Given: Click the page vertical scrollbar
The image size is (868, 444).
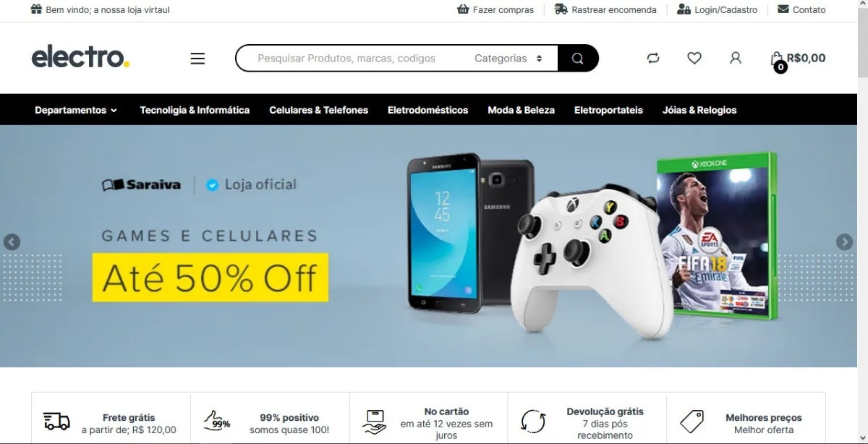Looking at the screenshot, I should click(862, 222).
